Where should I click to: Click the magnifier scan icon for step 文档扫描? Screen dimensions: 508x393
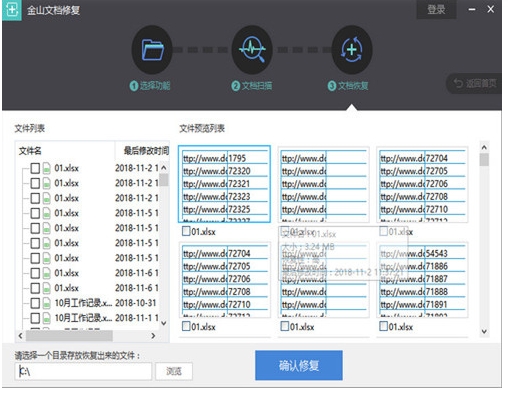point(252,50)
